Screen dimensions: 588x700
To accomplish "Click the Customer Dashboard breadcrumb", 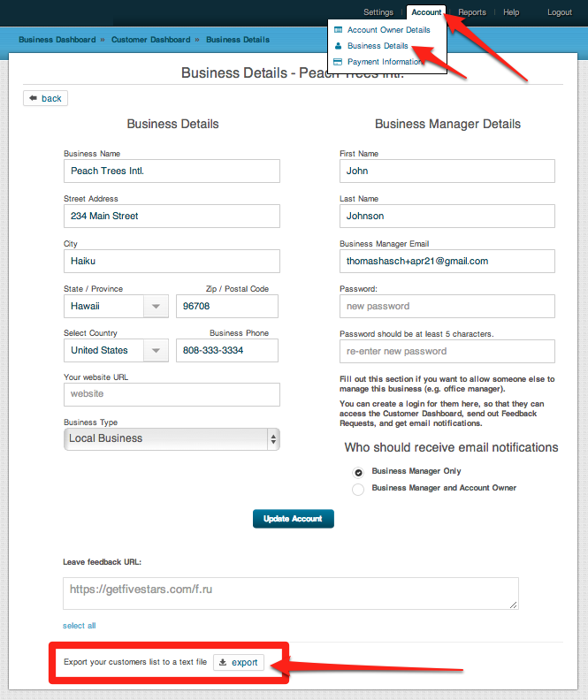I will click(151, 40).
